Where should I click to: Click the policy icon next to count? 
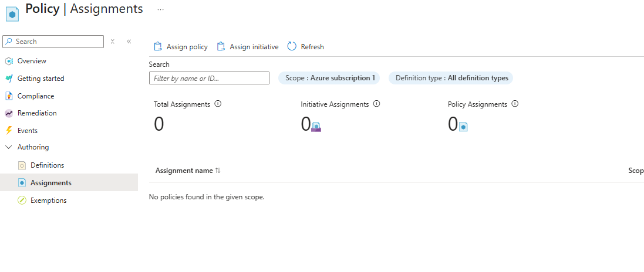coord(463,127)
